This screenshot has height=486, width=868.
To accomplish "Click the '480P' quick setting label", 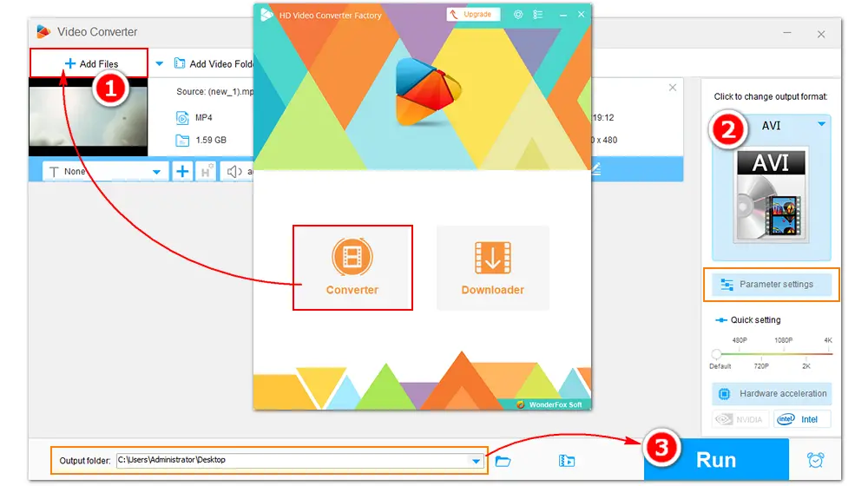I will tap(740, 340).
